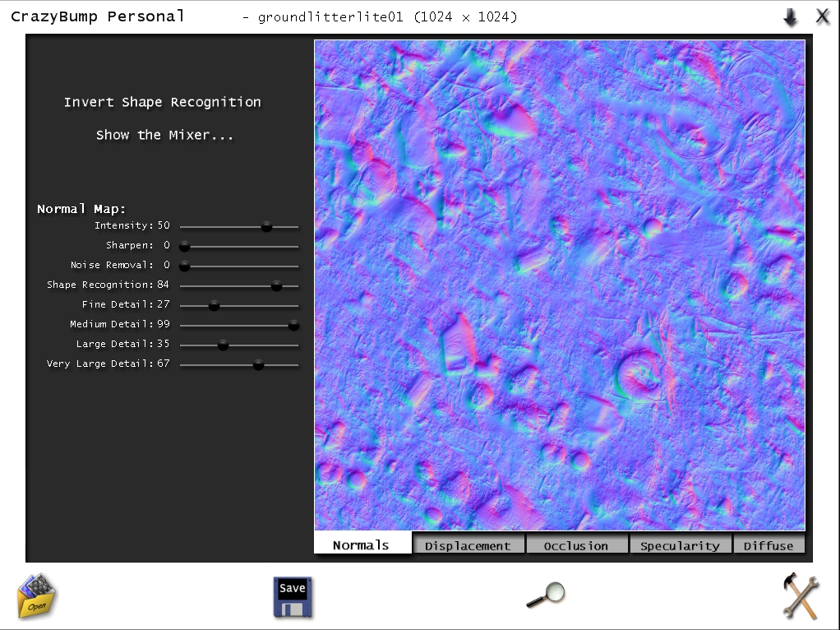Click the normal map preview image
Screen dimensions: 840x630
click(x=559, y=285)
